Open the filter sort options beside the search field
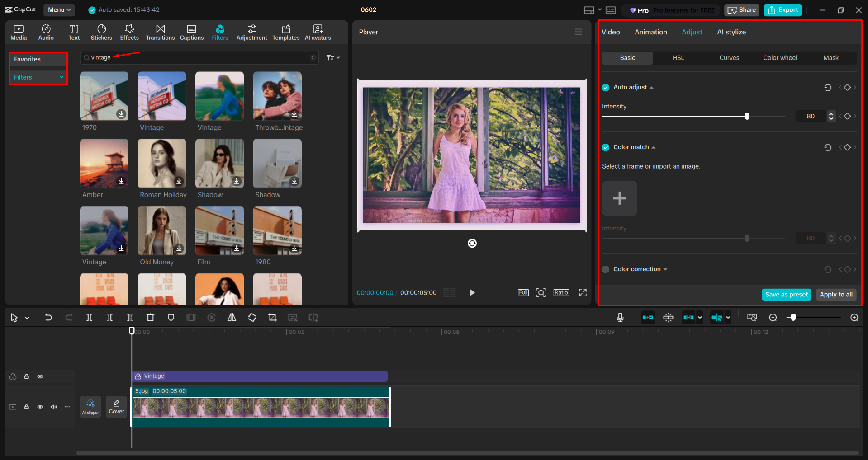The height and width of the screenshot is (460, 868). coord(333,57)
